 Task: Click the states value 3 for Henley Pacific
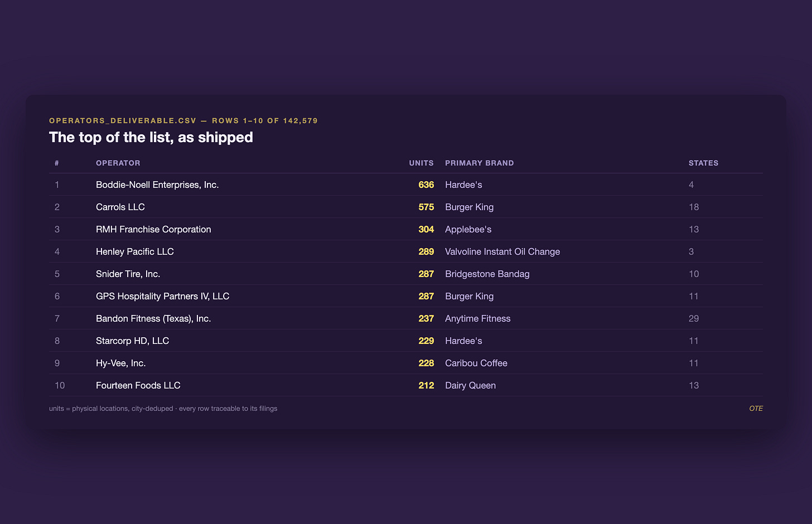click(692, 251)
